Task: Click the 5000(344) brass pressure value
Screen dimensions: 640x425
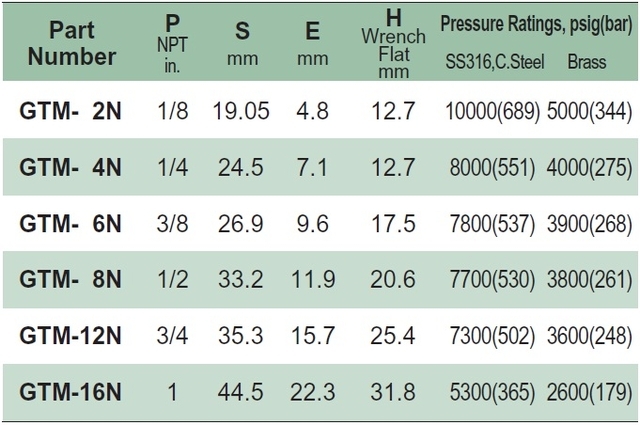Action: point(589,111)
